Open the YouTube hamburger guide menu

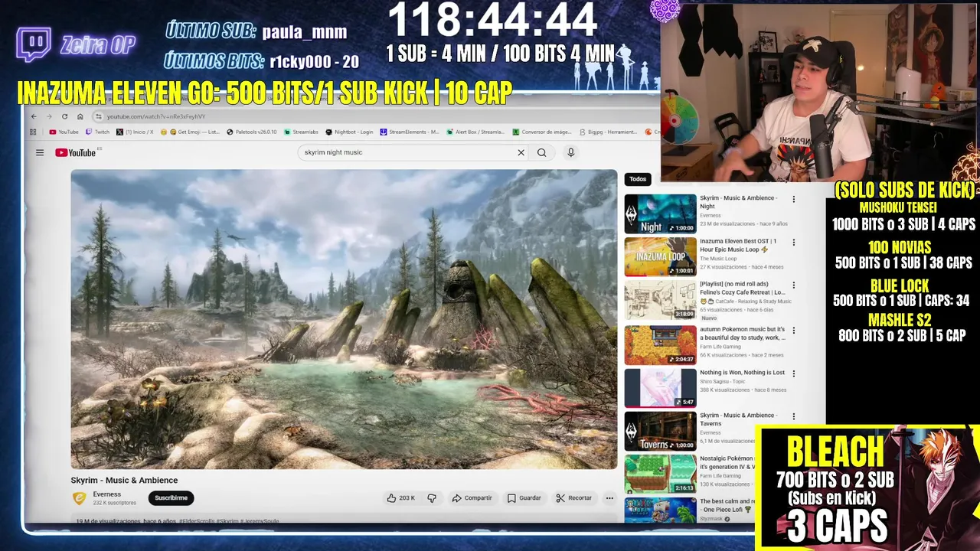tap(40, 152)
